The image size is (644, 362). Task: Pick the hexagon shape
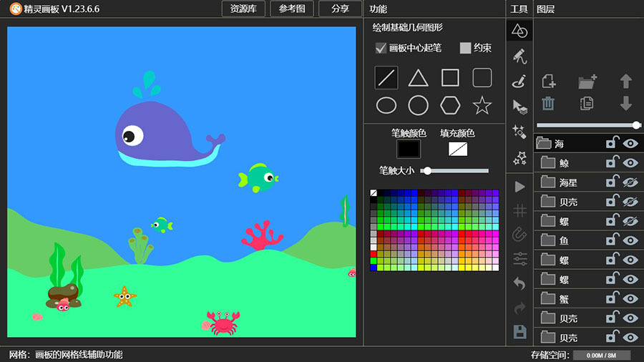coord(450,106)
